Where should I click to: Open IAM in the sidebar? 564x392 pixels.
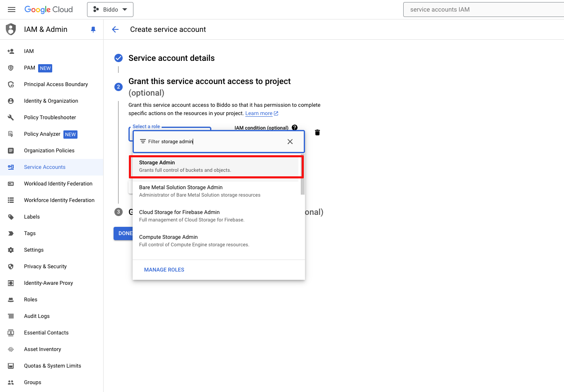pos(51,51)
